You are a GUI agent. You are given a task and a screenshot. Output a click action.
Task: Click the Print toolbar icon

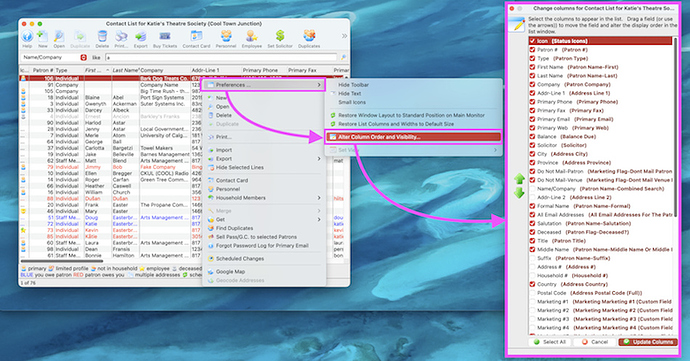(x=121, y=37)
